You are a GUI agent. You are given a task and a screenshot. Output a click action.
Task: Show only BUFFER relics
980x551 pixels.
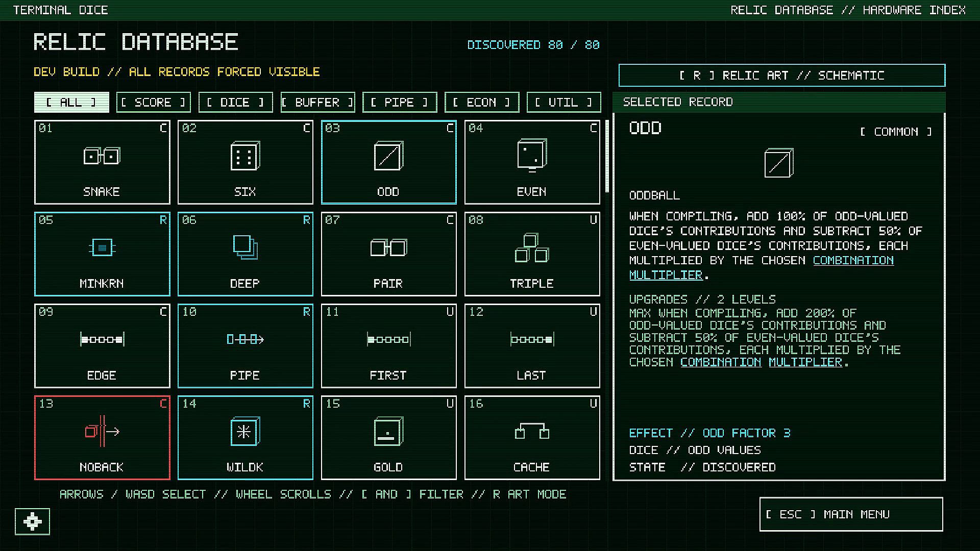tap(317, 103)
